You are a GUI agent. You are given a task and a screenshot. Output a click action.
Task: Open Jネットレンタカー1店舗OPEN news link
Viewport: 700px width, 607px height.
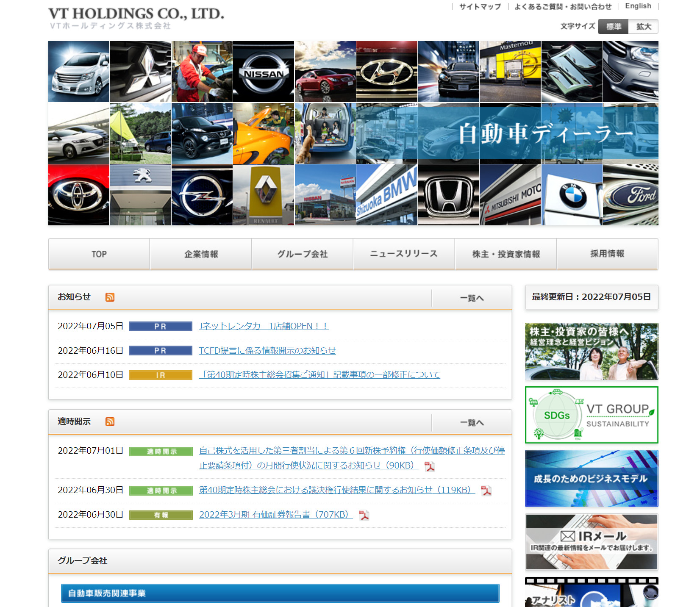pyautogui.click(x=264, y=326)
